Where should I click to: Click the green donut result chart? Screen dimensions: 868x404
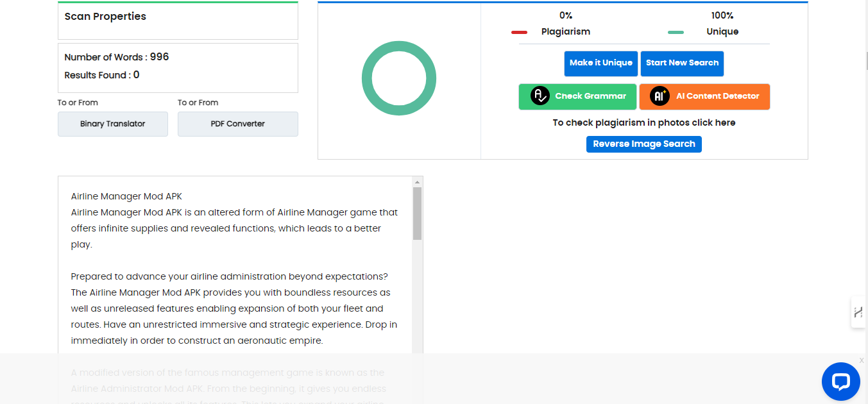tap(399, 79)
